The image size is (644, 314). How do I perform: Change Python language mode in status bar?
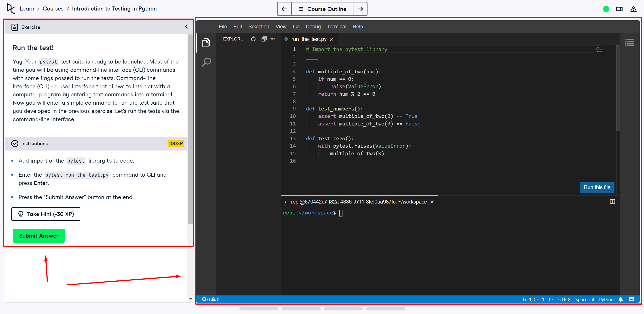(606, 299)
